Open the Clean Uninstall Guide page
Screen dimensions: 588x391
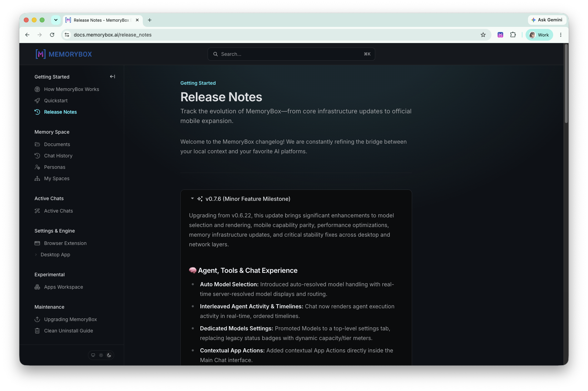tap(69, 331)
